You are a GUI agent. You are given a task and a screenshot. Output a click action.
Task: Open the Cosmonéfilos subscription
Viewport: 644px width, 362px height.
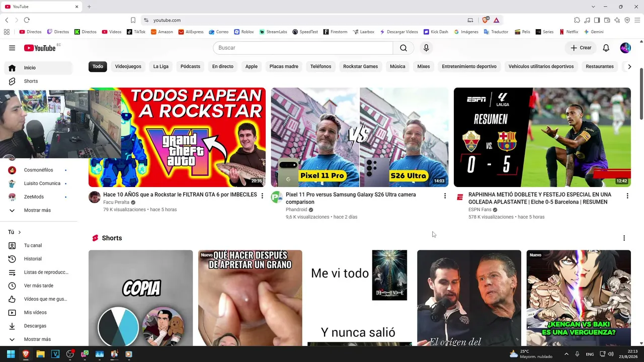click(x=38, y=170)
